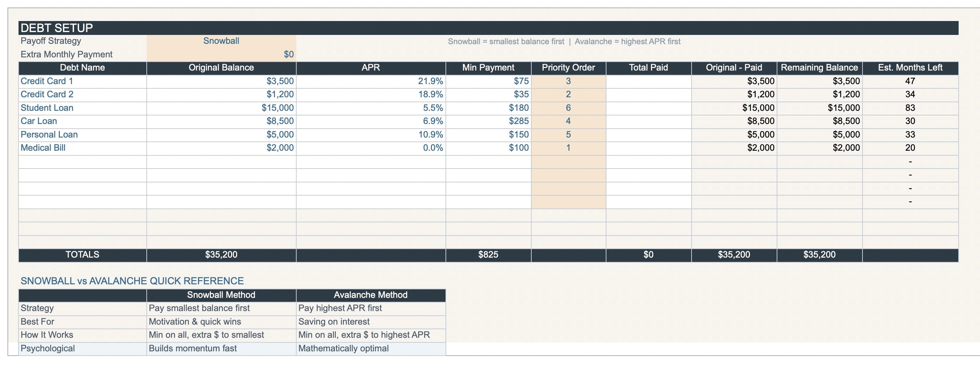
Task: Click the 21.9% APR cell
Action: pyautogui.click(x=371, y=82)
